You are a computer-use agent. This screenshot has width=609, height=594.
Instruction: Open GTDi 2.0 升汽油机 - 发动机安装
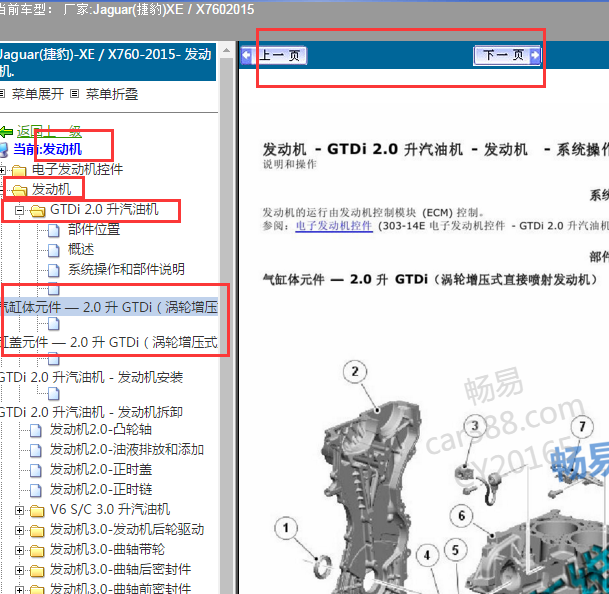(91, 377)
